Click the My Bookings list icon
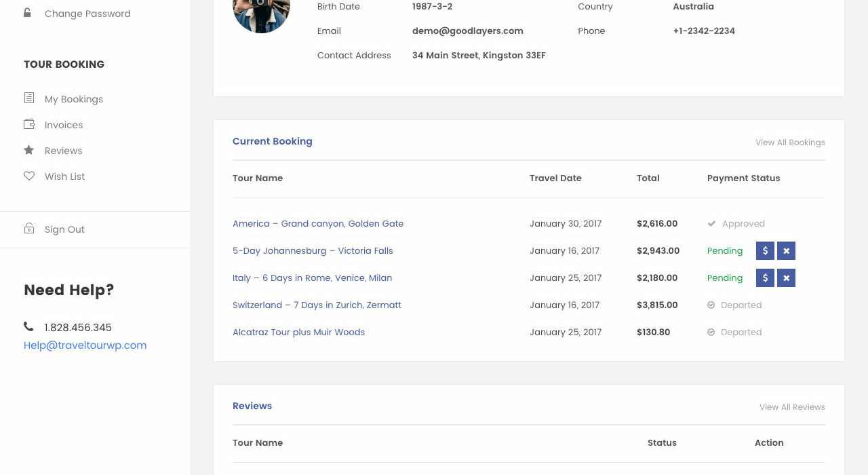This screenshot has height=475, width=868. coord(29,98)
